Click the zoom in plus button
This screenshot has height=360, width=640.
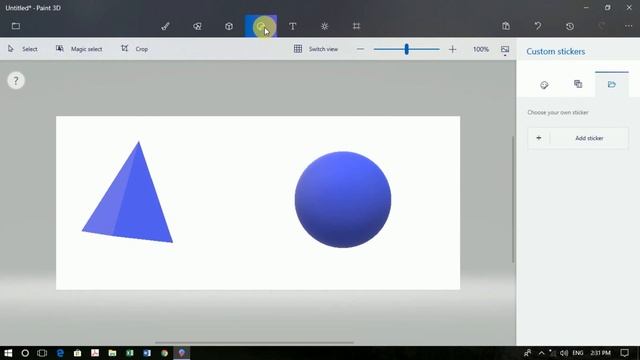(452, 49)
